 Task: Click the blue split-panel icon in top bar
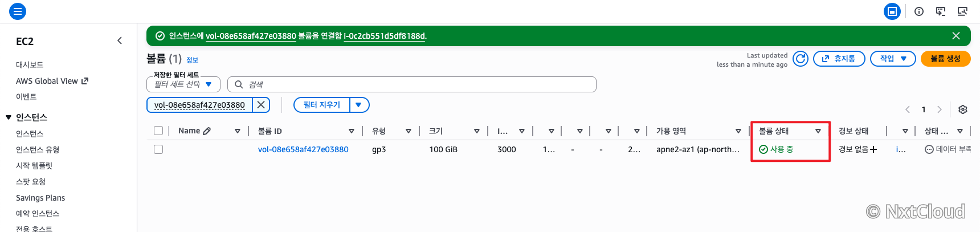pos(892,11)
